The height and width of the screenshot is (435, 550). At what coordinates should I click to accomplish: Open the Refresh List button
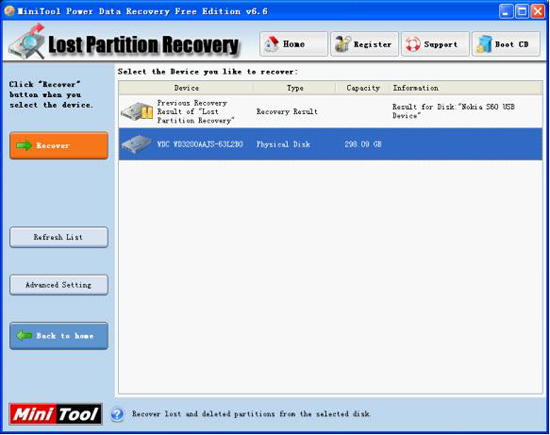click(x=59, y=237)
